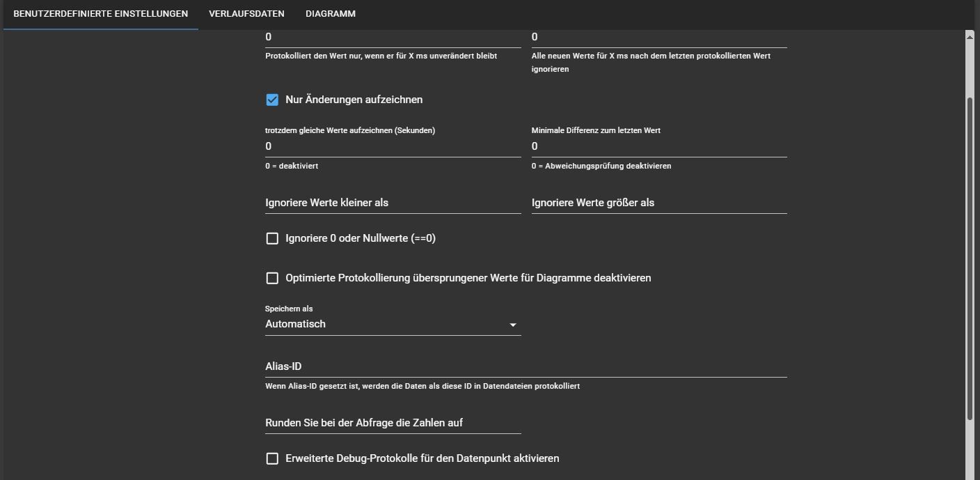The width and height of the screenshot is (980, 480).
Task: Open the Diagramm tab
Action: point(330,14)
